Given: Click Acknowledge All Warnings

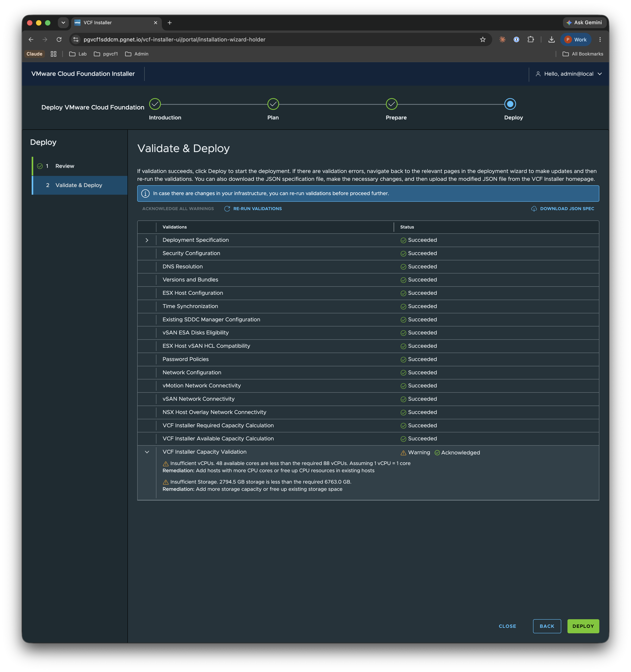Looking at the screenshot, I should pos(178,209).
